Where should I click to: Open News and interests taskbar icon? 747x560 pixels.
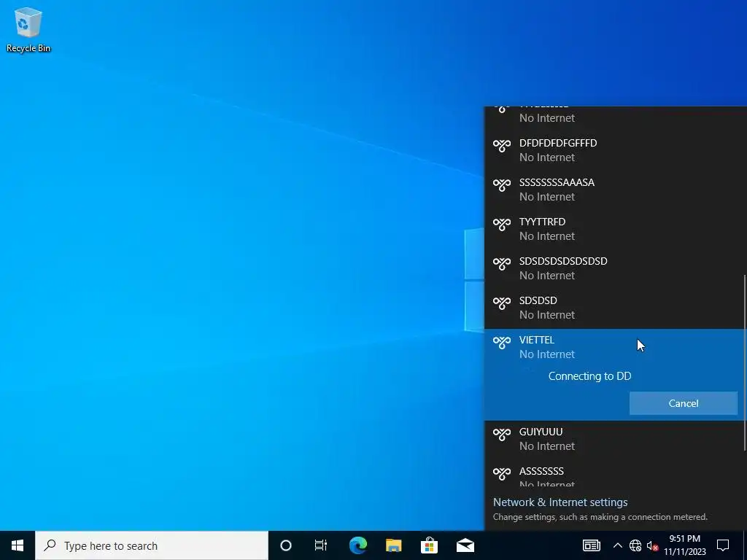[x=591, y=545]
